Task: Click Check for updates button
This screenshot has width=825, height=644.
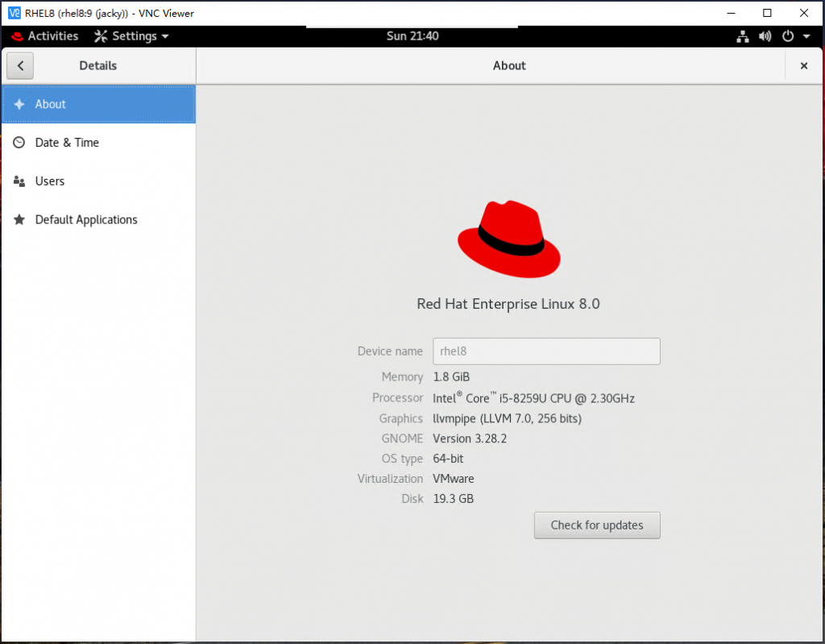Action: tap(597, 526)
